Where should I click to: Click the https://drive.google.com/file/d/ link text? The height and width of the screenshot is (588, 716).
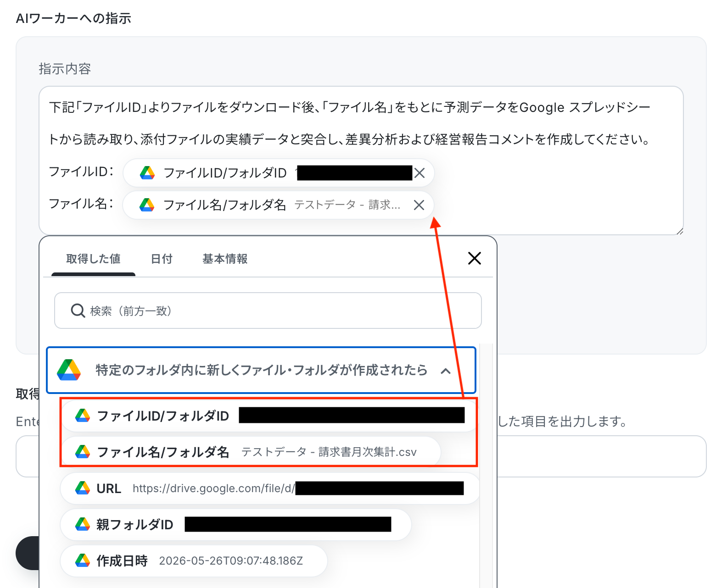click(214, 488)
